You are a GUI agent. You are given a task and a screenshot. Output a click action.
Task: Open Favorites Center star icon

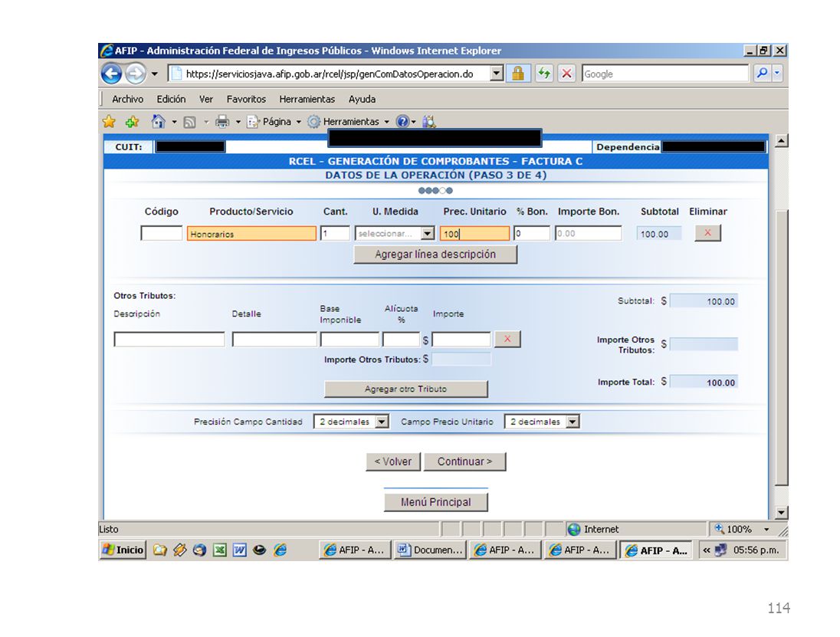109,122
